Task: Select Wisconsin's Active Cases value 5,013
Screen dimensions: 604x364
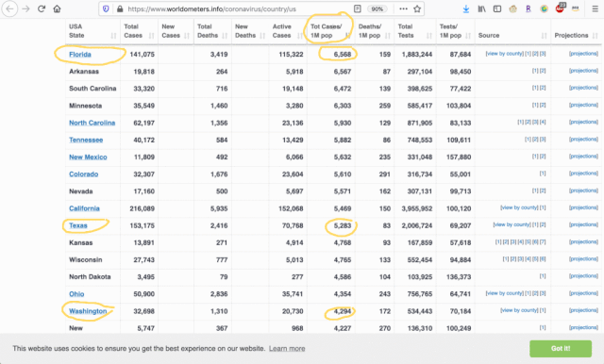Action: coord(294,260)
